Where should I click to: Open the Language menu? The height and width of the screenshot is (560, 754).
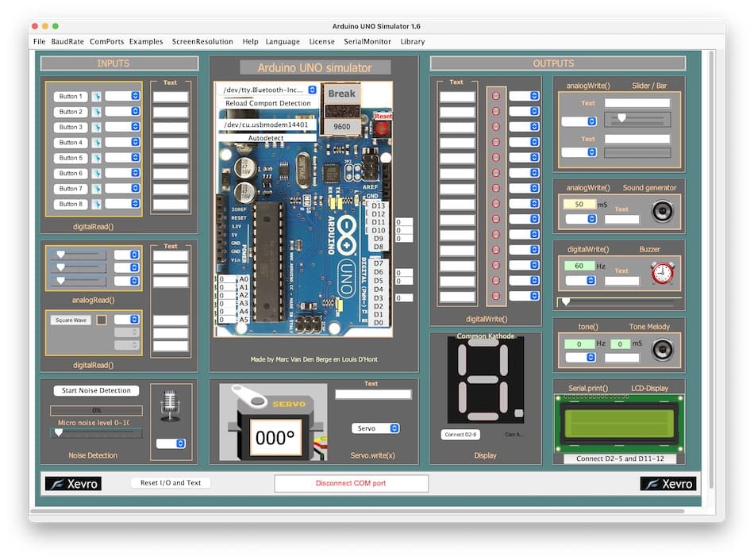click(x=283, y=42)
